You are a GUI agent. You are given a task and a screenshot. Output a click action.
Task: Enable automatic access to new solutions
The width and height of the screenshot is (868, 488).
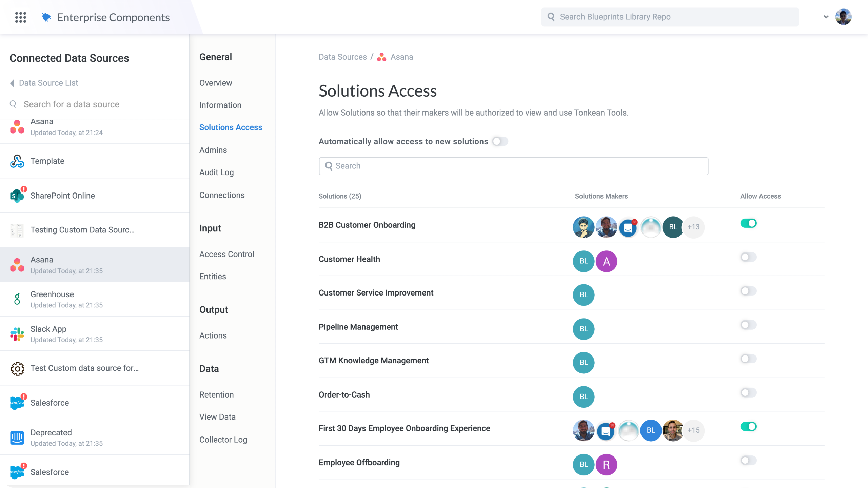(x=500, y=141)
